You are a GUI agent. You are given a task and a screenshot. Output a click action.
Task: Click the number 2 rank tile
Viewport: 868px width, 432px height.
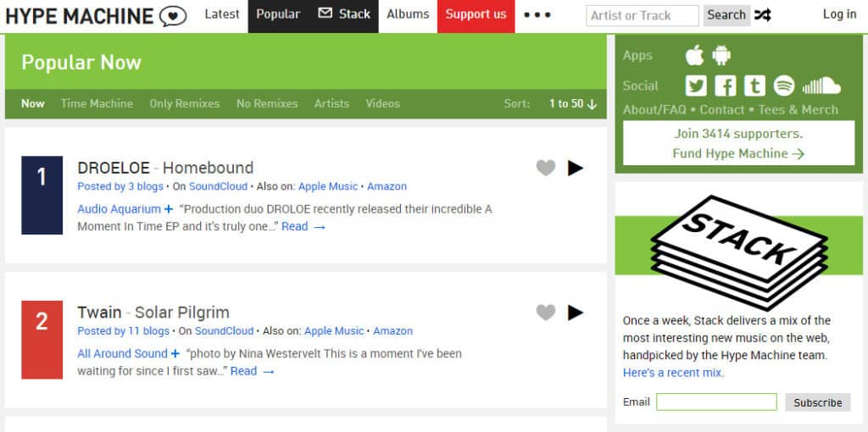42,340
